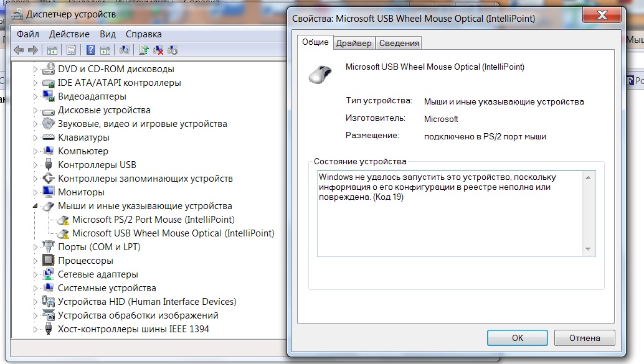Open the Вид menu
The image size is (644, 364).
(108, 34)
